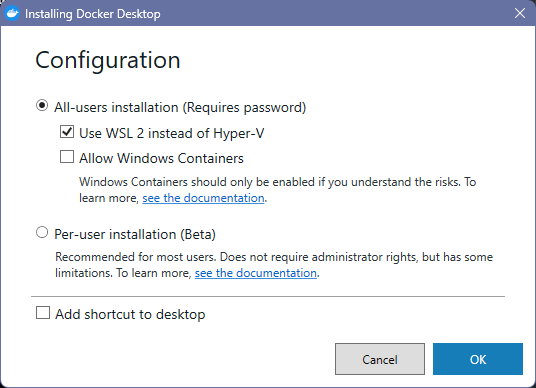Enable Allow Windows Containers checkbox
Viewport: 536px width, 388px height.
pos(67,157)
